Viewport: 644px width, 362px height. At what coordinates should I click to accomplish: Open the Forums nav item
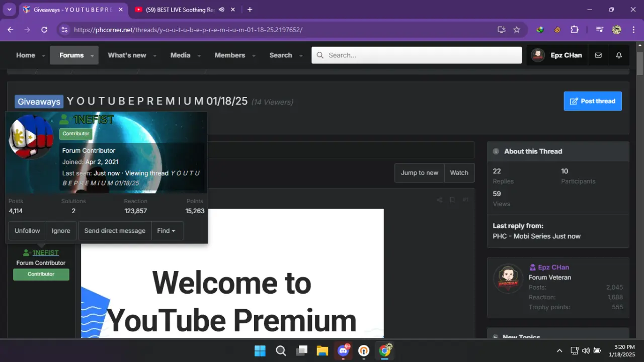(x=71, y=55)
